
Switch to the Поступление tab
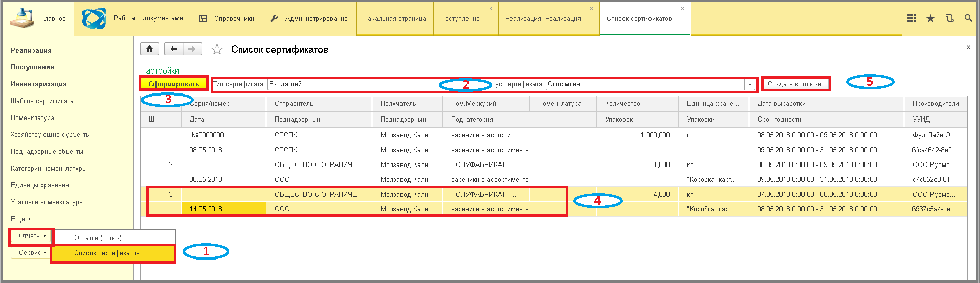[x=460, y=19]
